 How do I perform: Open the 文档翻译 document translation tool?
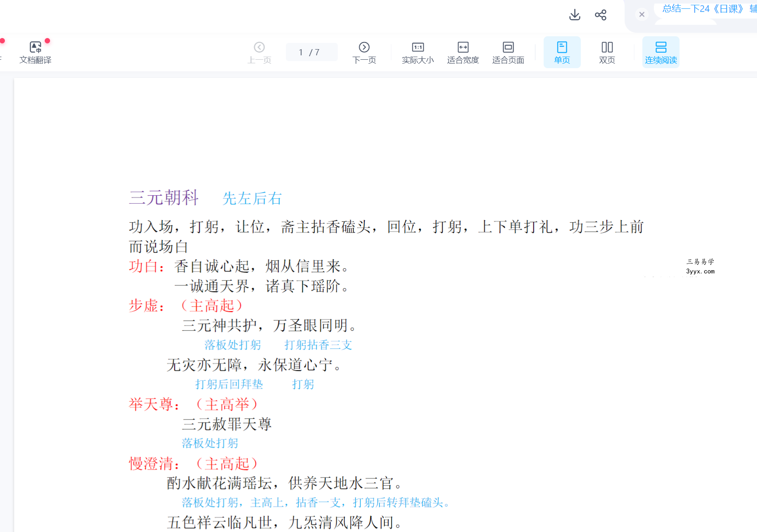point(35,52)
